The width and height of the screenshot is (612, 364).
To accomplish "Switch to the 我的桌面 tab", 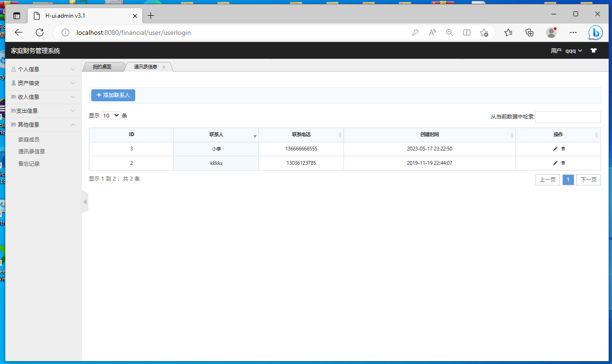I will tap(103, 67).
